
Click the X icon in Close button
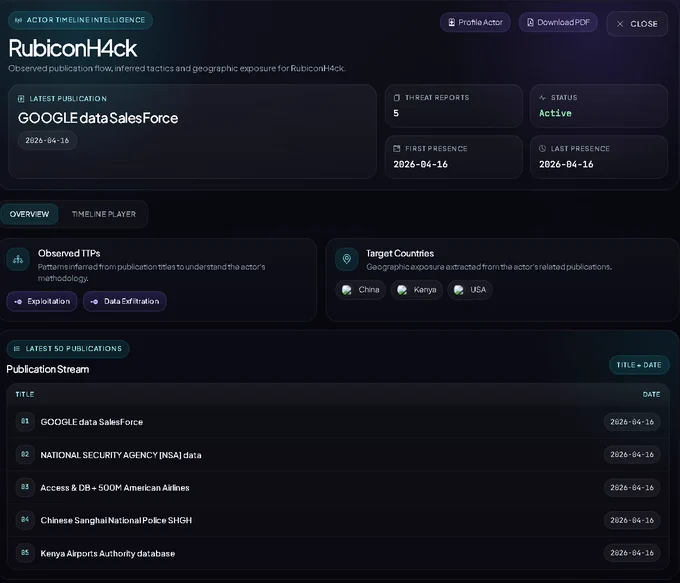click(x=620, y=24)
